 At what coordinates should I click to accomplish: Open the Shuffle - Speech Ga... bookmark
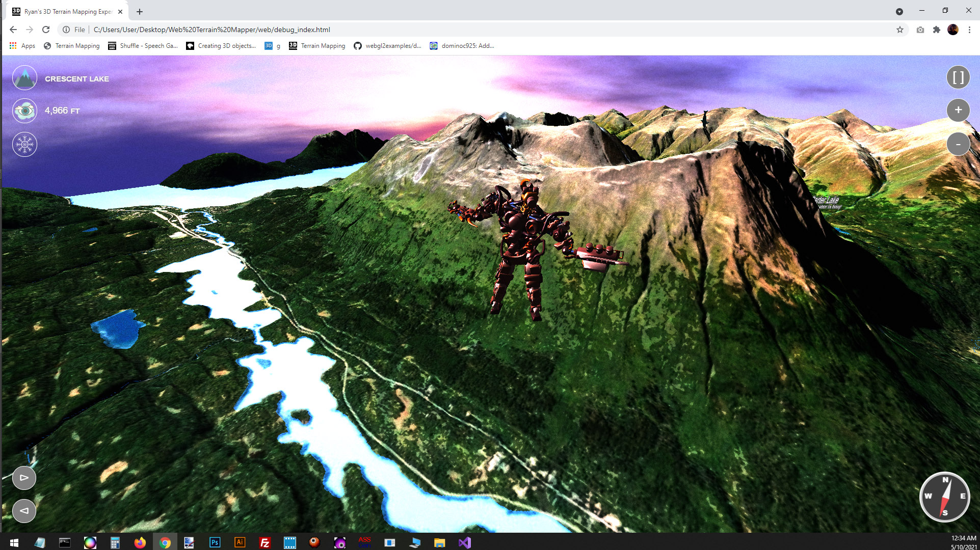[143, 46]
